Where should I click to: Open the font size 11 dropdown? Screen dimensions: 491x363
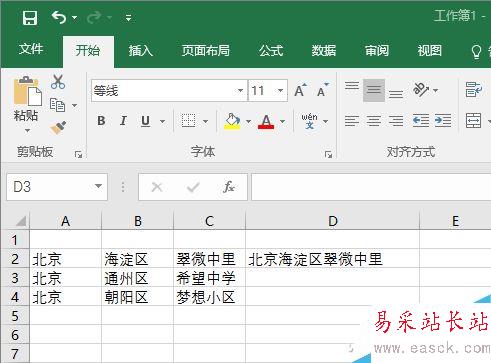point(280,90)
